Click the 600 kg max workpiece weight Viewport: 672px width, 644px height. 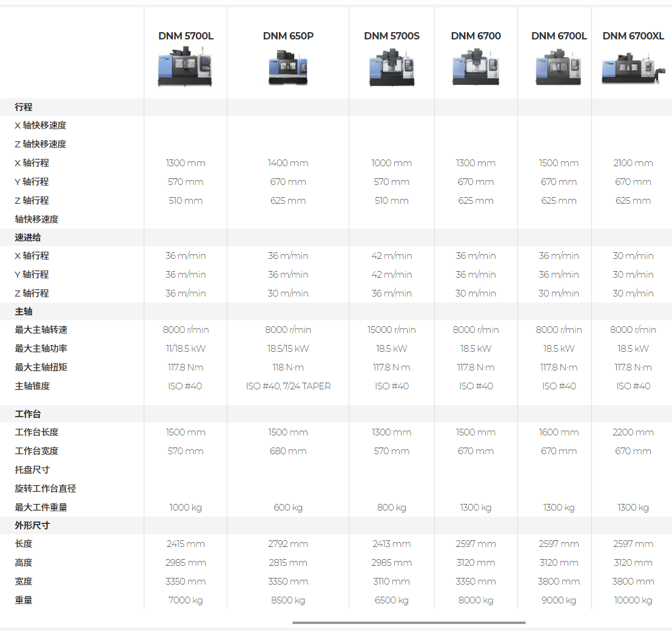(x=288, y=508)
